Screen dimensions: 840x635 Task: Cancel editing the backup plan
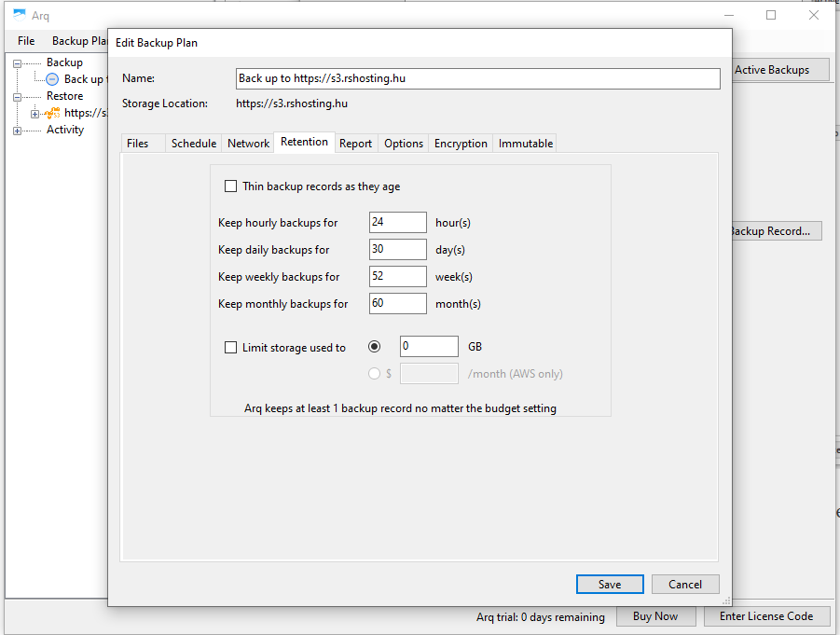tap(684, 584)
